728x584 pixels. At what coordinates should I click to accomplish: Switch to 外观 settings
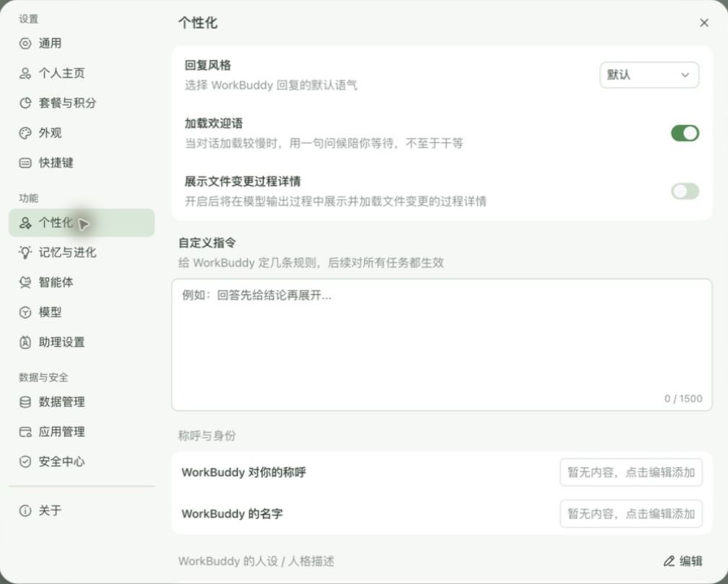coord(81,133)
